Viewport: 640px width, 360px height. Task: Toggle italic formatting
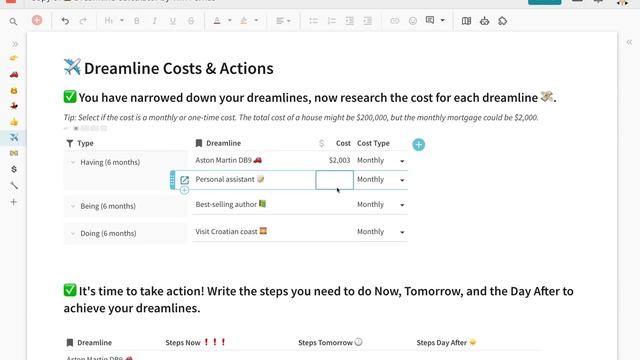155,21
